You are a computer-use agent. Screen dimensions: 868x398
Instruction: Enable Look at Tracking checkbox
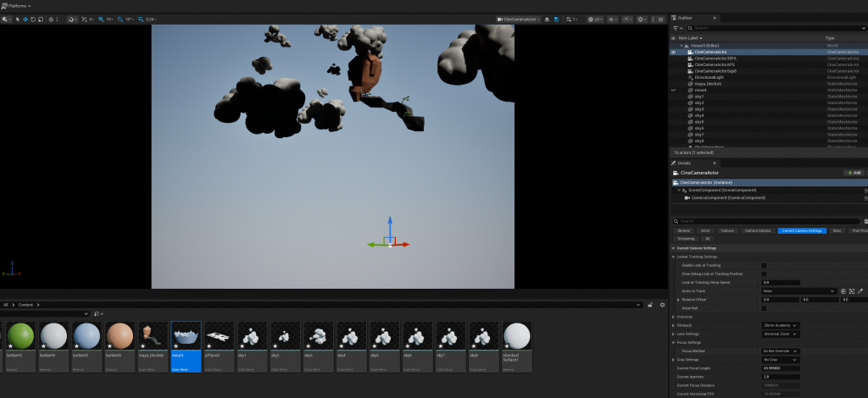pos(764,265)
